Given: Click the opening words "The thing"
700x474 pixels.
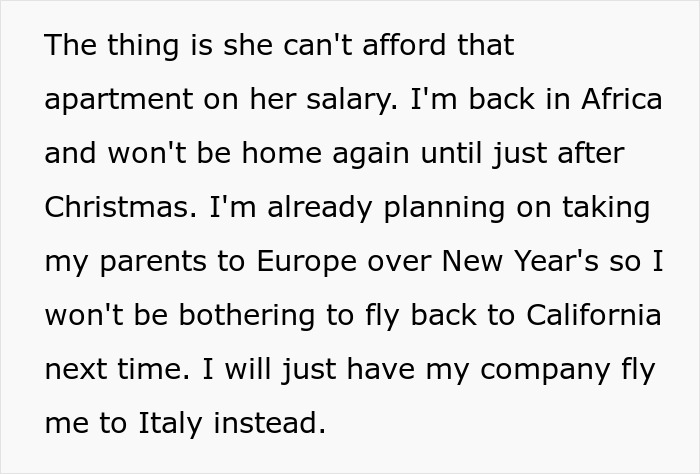Looking at the screenshot, I should coord(101,46).
